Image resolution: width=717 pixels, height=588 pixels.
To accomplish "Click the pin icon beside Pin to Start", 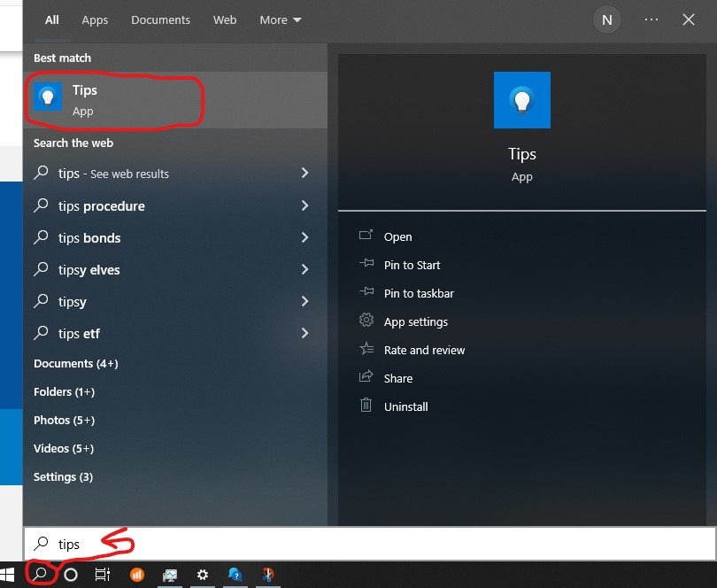I will click(366, 264).
